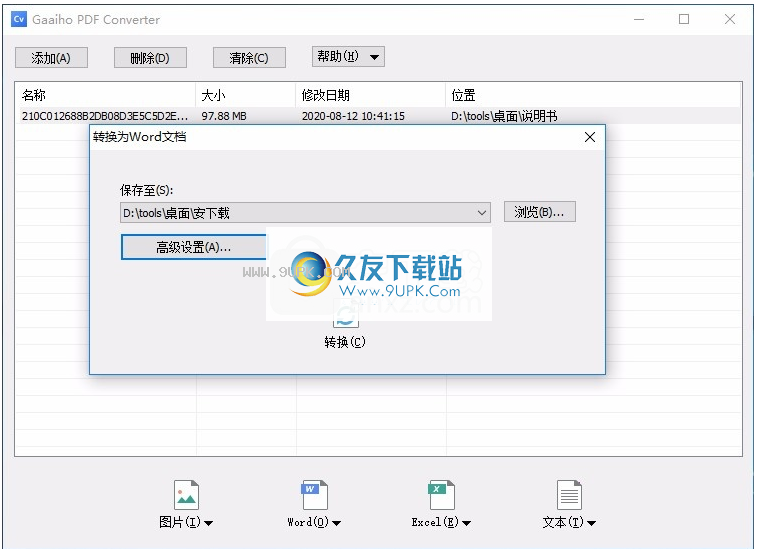Expand the Word(O) dropdown arrow
Image resolution: width=758 pixels, height=549 pixels.
[336, 523]
